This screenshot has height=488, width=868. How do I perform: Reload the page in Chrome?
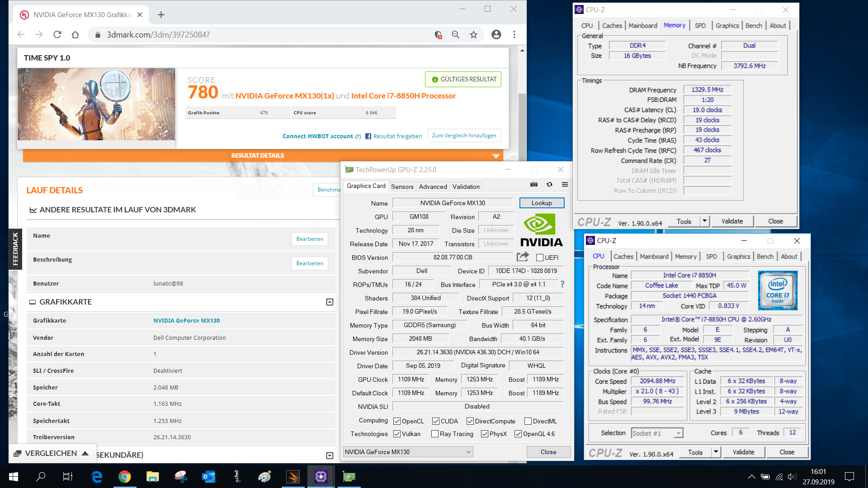point(57,34)
